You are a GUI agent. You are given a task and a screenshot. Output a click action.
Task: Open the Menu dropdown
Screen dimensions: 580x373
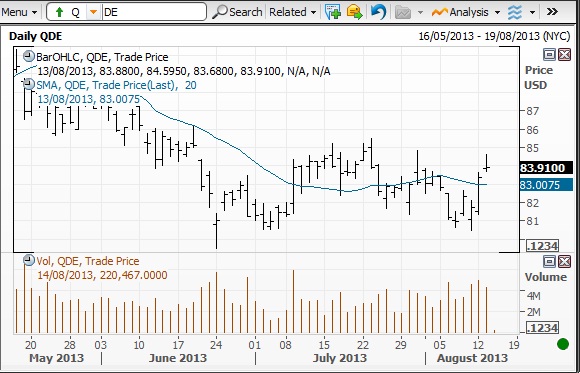(19, 12)
